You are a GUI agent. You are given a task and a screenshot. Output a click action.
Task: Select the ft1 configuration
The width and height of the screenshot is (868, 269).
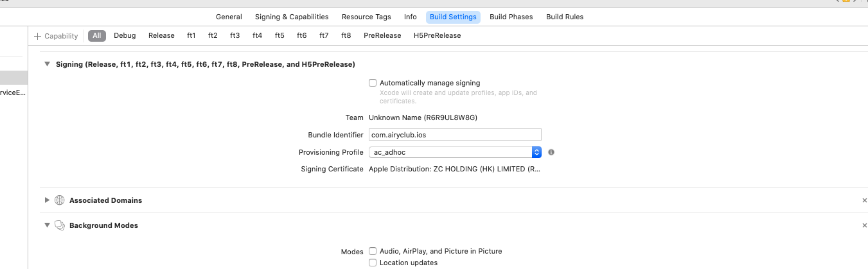coord(191,35)
